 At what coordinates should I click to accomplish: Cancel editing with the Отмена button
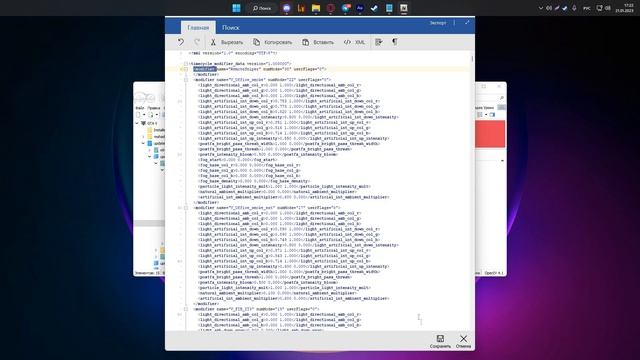click(x=463, y=342)
